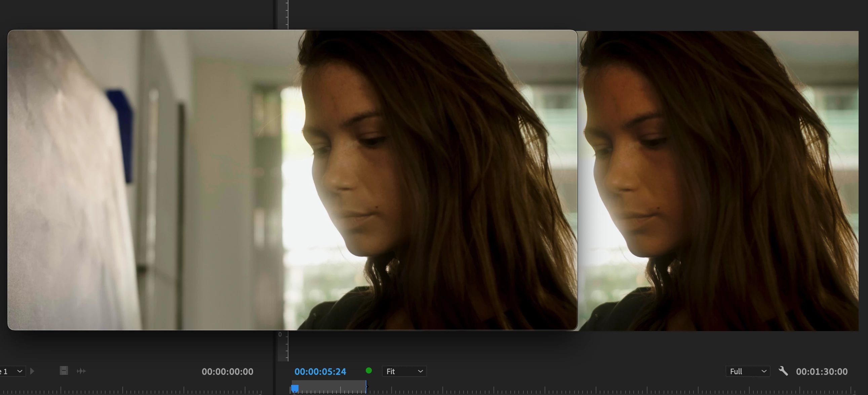The width and height of the screenshot is (868, 395).
Task: Click the blue playhead marker on time ruler
Action: 295,388
